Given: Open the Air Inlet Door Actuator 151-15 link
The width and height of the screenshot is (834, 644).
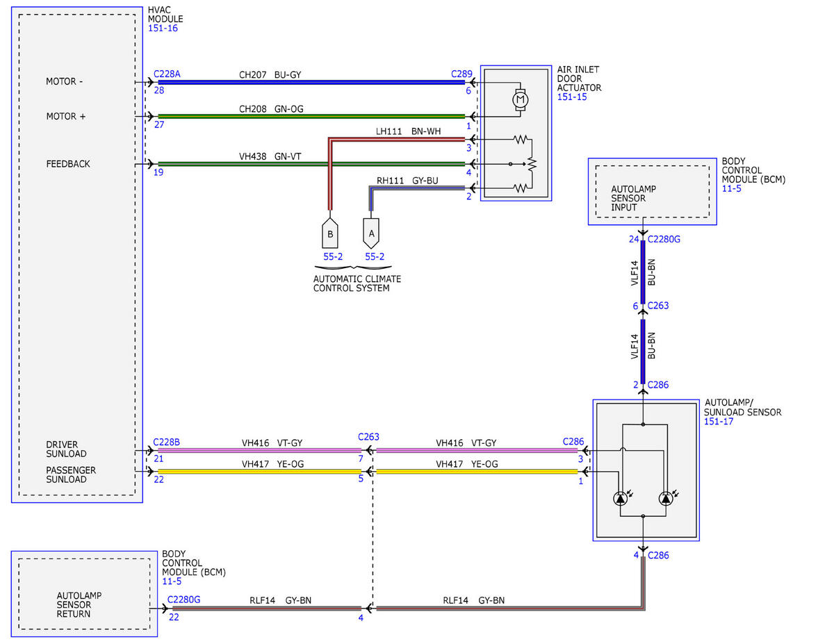Looking at the screenshot, I should [572, 97].
